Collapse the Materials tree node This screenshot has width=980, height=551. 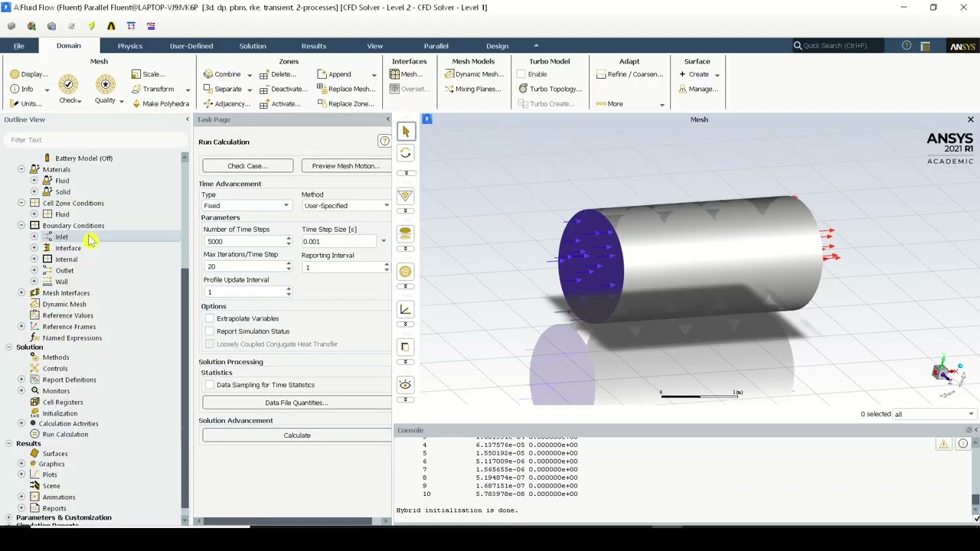tap(21, 169)
